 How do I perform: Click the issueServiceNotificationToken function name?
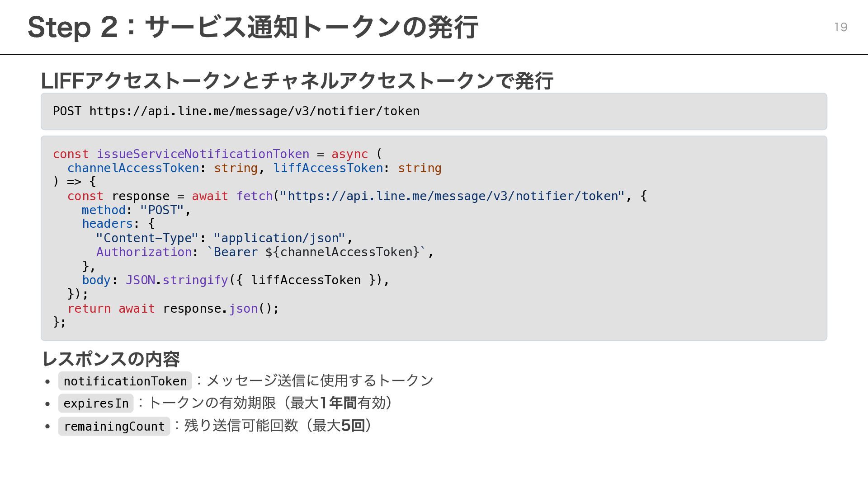click(x=203, y=154)
